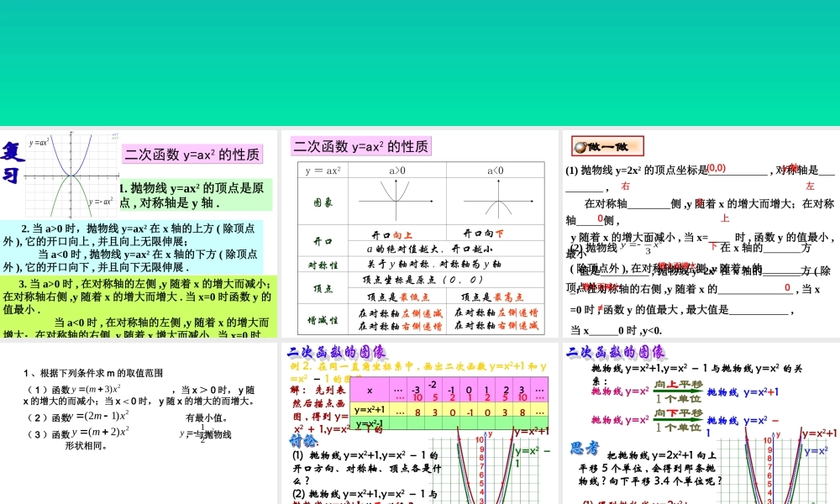This screenshot has width=840, height=504.
Task: Click 二次函数的图像 title above 向上平移 arrows
Action: pos(615,352)
